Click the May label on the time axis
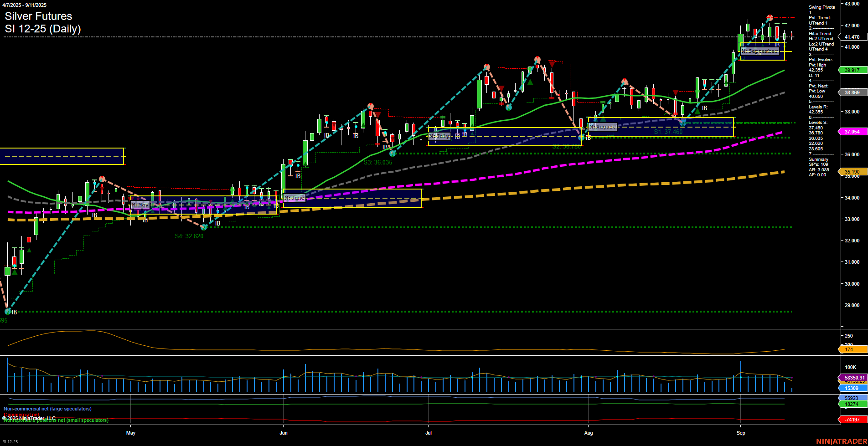This screenshot has height=446, width=868. 131,433
